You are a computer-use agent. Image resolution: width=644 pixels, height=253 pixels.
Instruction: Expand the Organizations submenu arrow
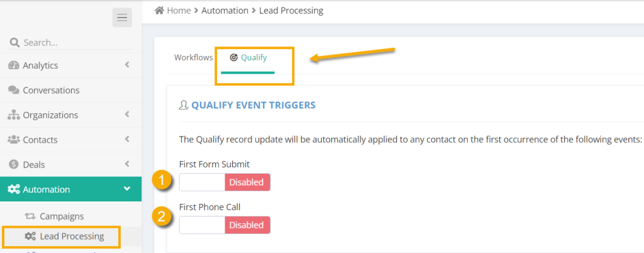tap(127, 115)
